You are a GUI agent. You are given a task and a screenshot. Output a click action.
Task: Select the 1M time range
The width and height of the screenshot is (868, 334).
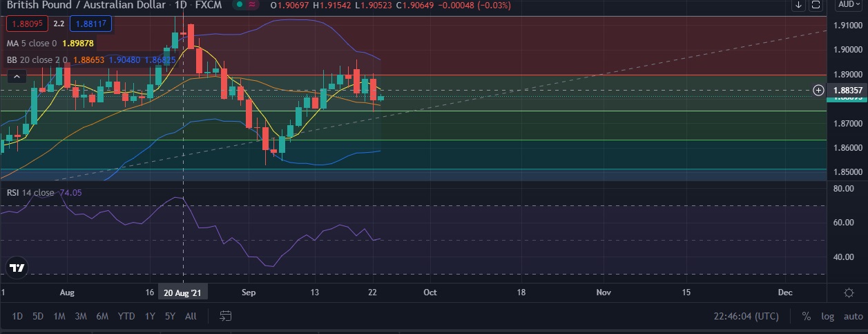[x=59, y=316]
